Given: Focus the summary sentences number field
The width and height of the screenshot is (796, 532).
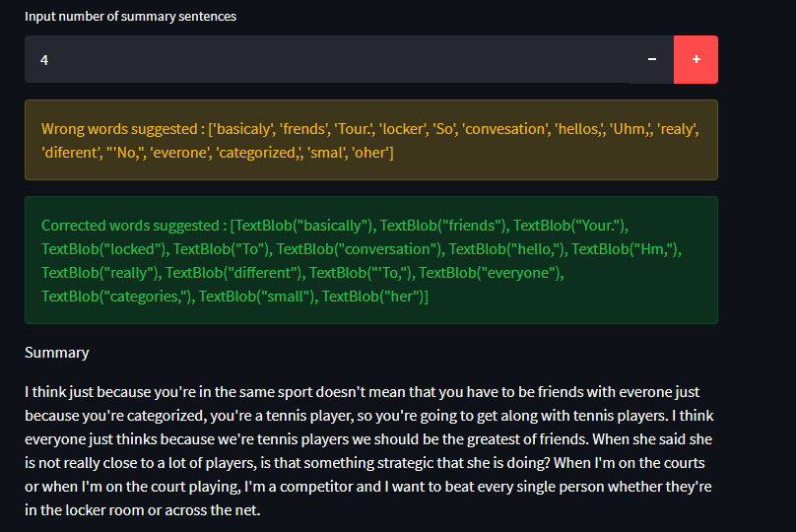Looking at the screenshot, I should pos(325,60).
